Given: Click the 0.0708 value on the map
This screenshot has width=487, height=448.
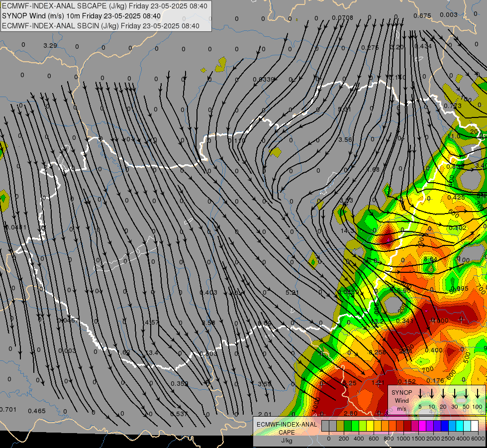Looking at the screenshot, I should pos(342,18).
